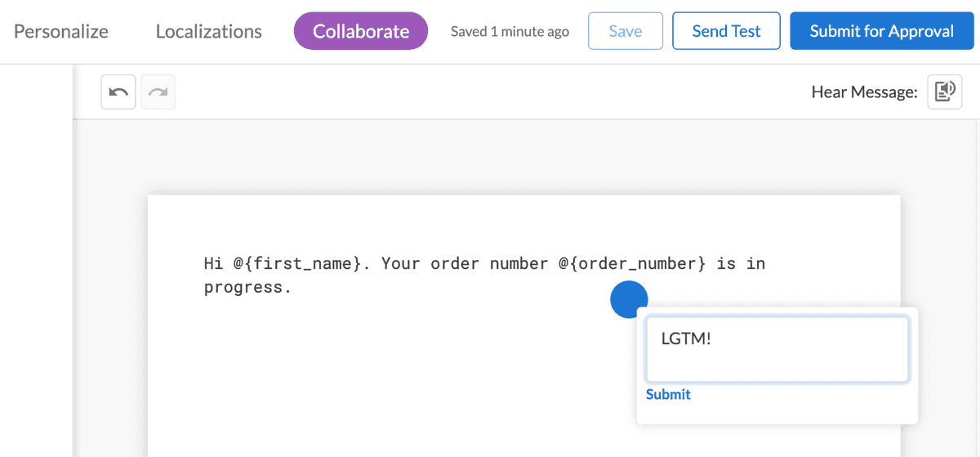Screen dimensions: 980x457
Task: Click Submit for Approval
Action: [882, 31]
